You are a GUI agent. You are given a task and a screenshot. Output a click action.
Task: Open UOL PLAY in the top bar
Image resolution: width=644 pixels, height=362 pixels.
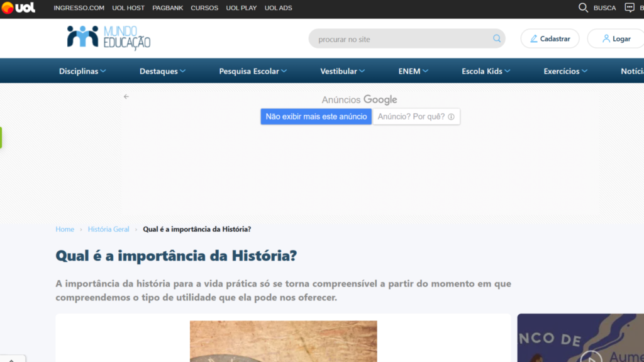pos(241,8)
